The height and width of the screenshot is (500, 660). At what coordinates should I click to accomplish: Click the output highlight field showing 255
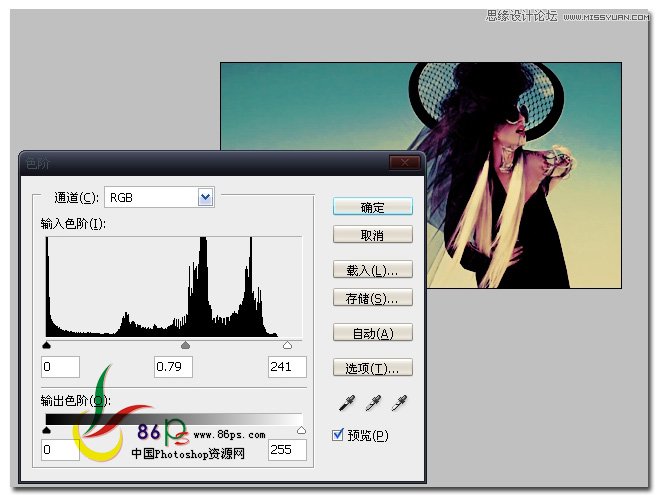pyautogui.click(x=287, y=449)
